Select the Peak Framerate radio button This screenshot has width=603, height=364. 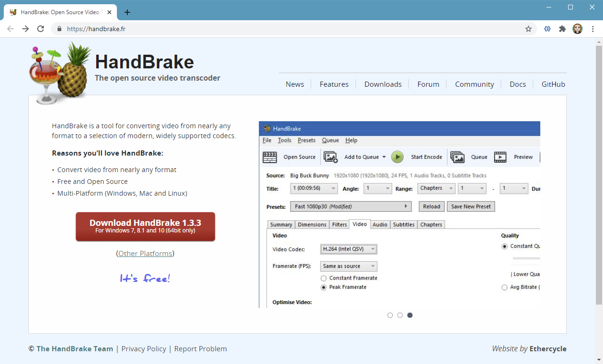click(323, 287)
